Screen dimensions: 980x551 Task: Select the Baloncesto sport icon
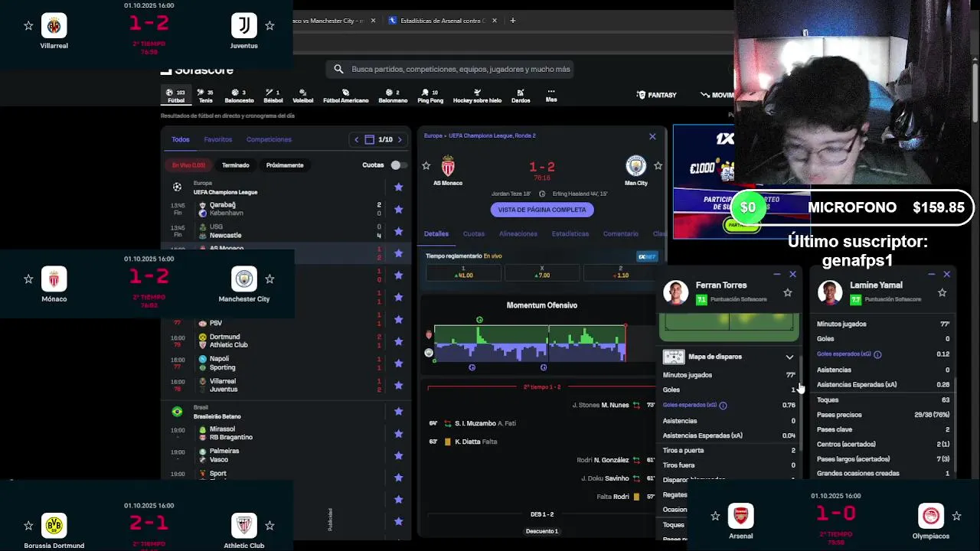tap(239, 96)
